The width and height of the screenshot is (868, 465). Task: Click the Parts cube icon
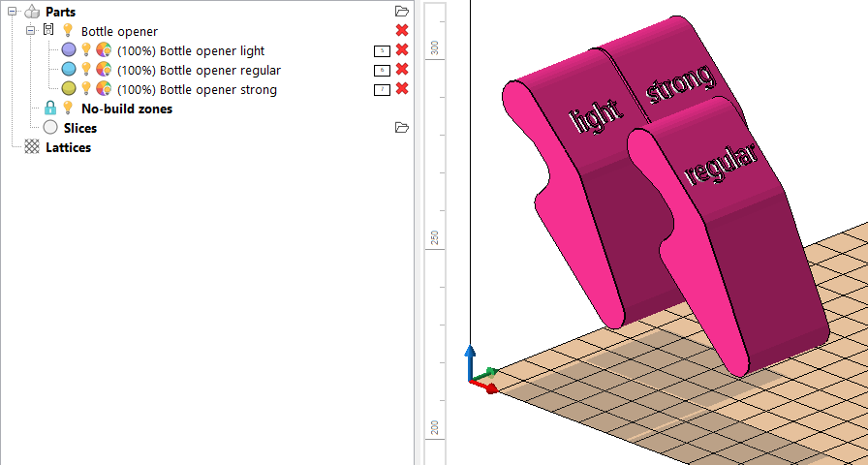(x=33, y=11)
